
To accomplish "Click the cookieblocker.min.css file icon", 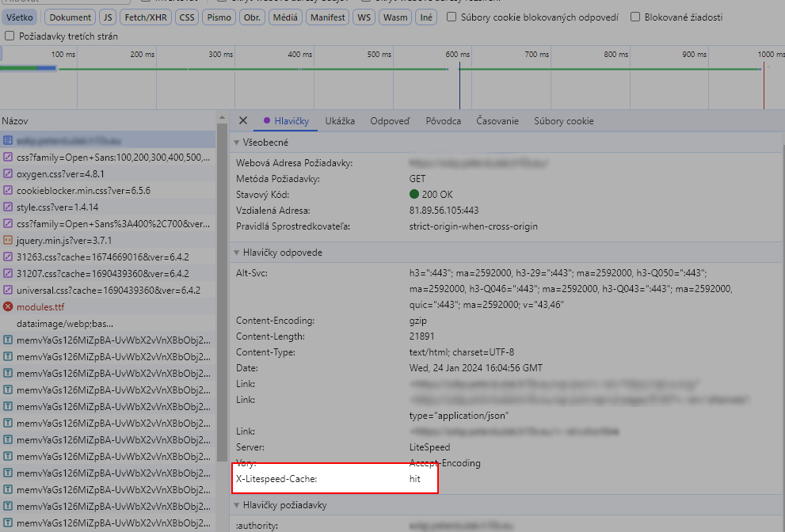I will pyautogui.click(x=8, y=190).
